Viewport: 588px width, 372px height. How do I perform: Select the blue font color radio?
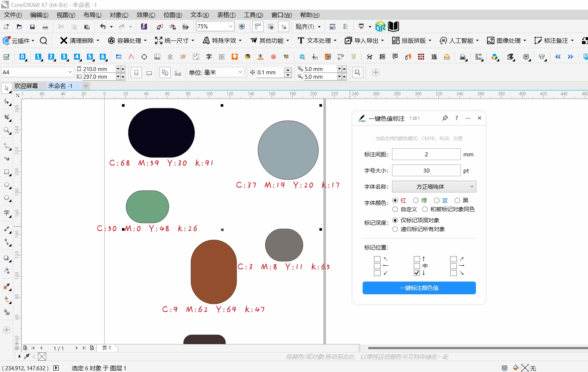coord(437,201)
